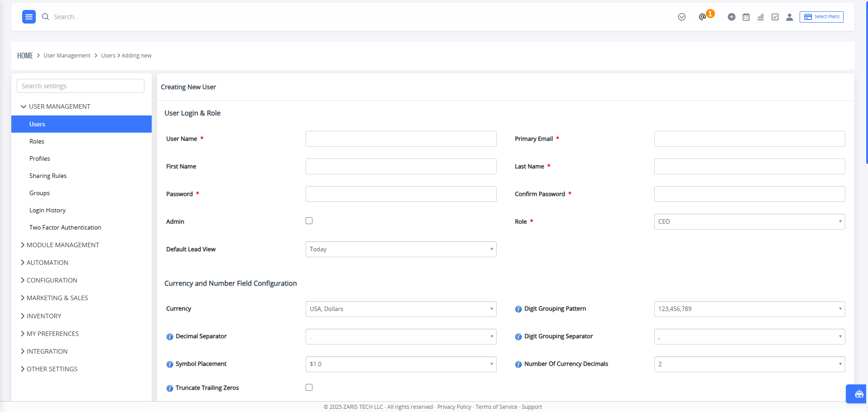Expand AUTOMATION section
The height and width of the screenshot is (412, 868).
click(44, 263)
